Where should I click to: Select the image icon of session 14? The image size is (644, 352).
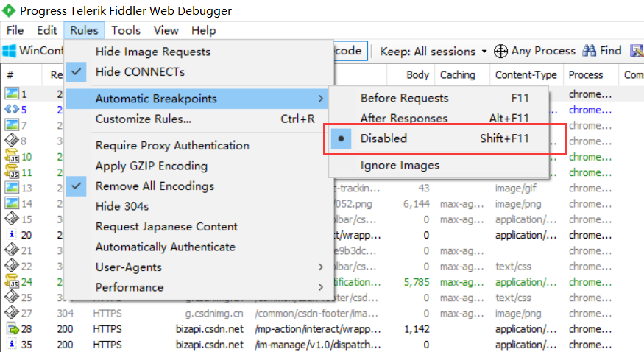tap(12, 203)
